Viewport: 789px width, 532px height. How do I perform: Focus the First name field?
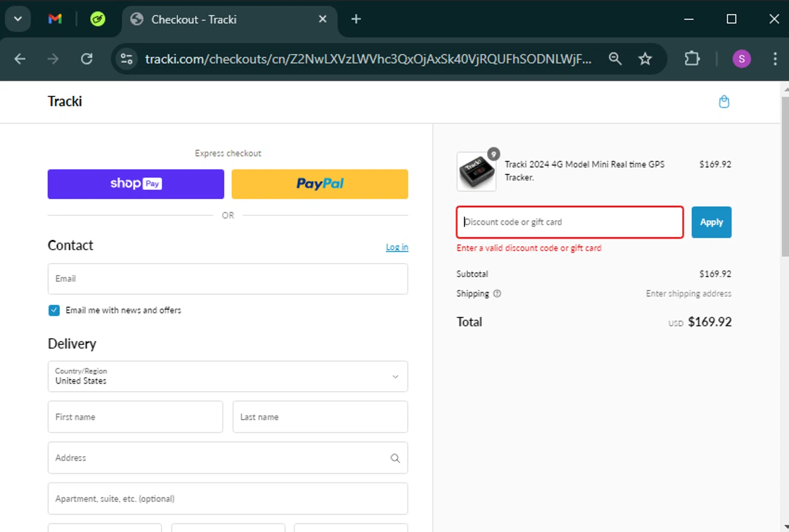click(135, 417)
